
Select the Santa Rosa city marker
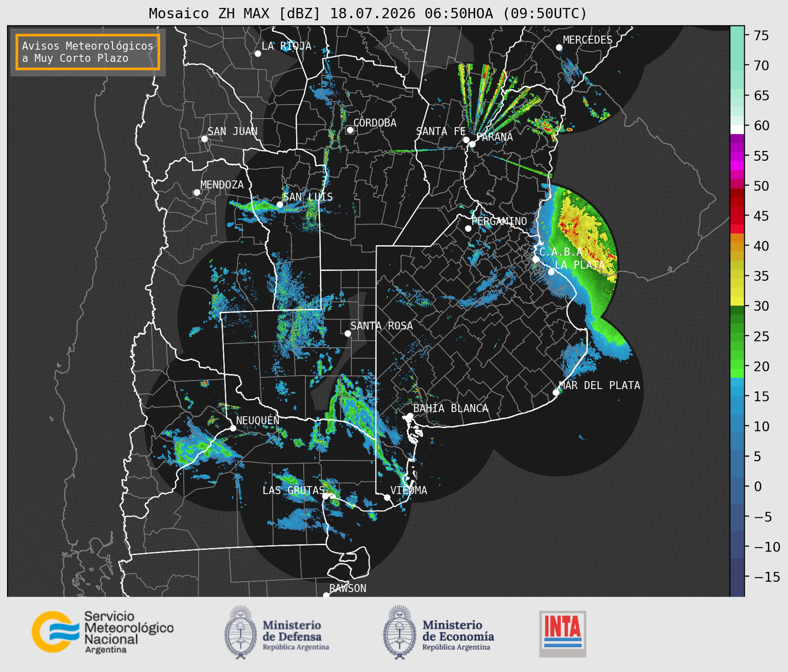coord(348,333)
